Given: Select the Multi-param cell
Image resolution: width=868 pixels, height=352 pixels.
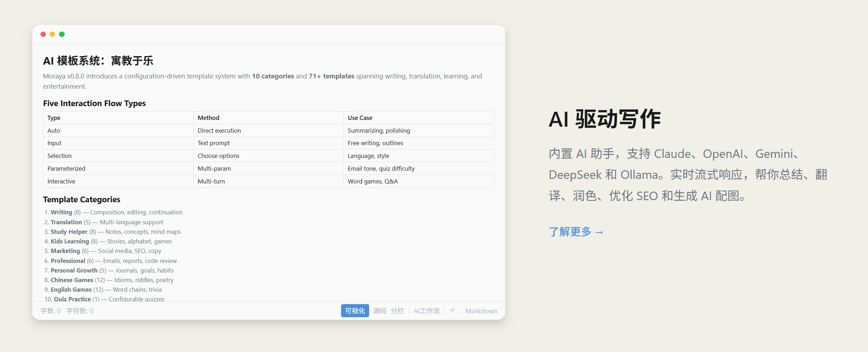Looking at the screenshot, I should coord(269,169).
